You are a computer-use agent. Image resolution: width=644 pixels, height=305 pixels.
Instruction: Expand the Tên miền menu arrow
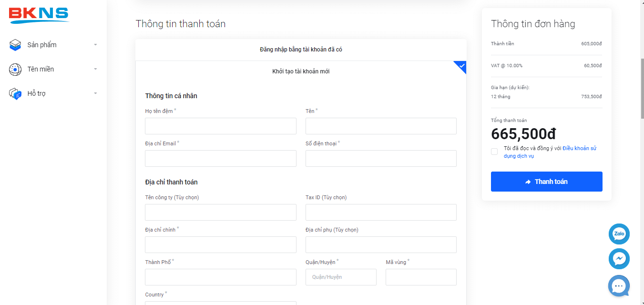point(95,69)
